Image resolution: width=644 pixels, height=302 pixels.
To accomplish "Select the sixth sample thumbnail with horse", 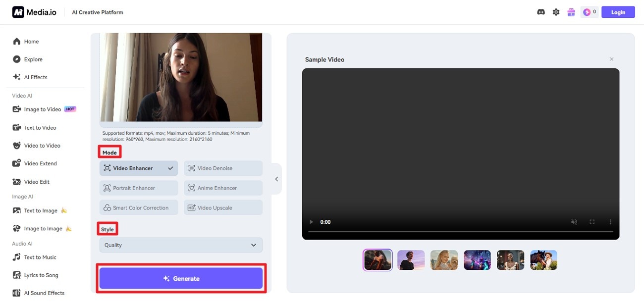I will coord(544,260).
